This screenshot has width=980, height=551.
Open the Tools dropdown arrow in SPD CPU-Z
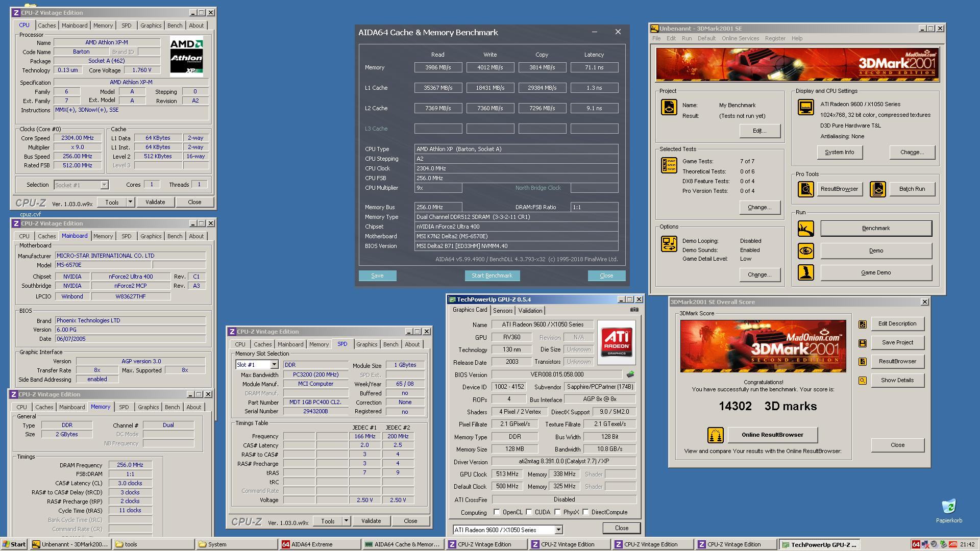tap(346, 521)
